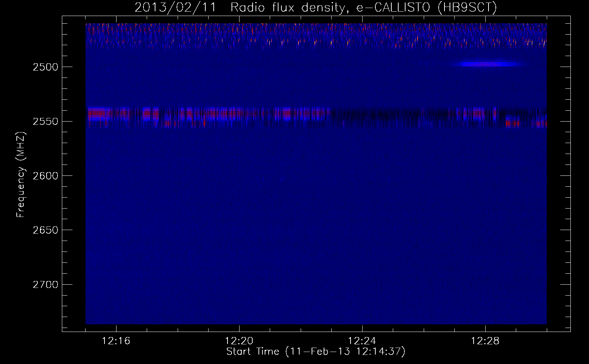Click the 2650 frequency tick label
589x364 pixels.
46,230
